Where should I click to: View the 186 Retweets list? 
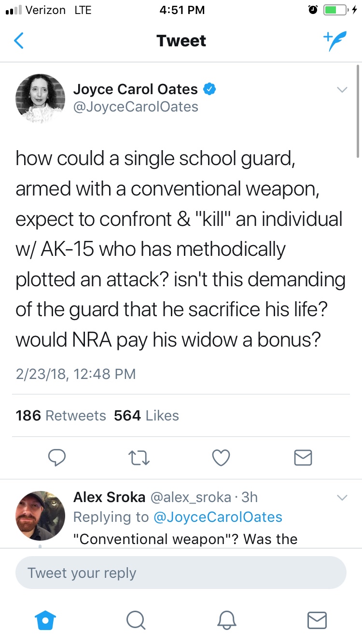[x=61, y=416]
